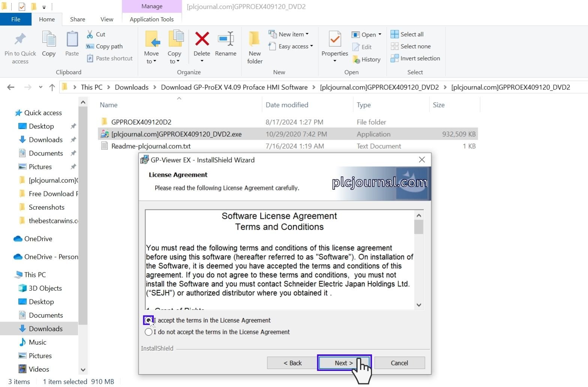The height and width of the screenshot is (387, 588).
Task: Click license scrollbar down arrow
Action: click(419, 305)
